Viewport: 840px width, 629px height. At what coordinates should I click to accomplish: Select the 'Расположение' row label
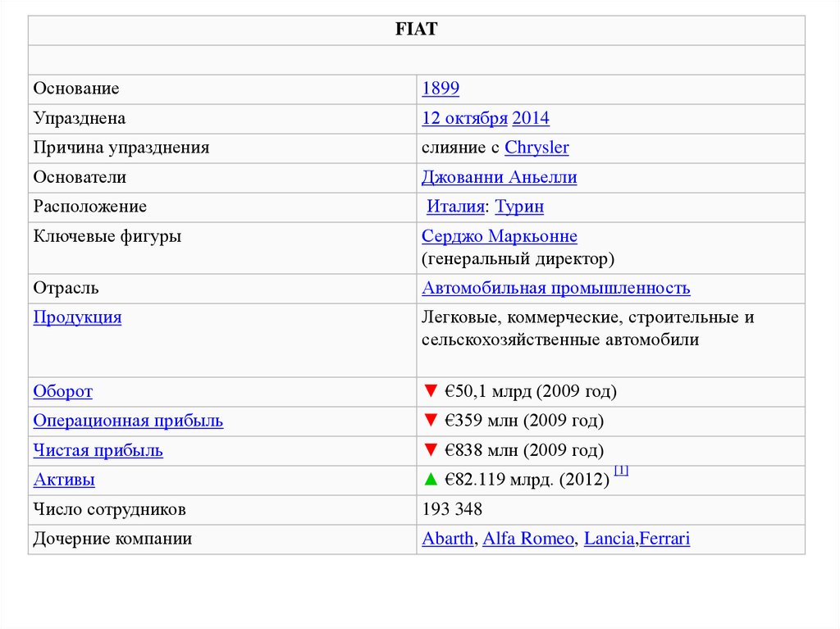[x=90, y=207]
